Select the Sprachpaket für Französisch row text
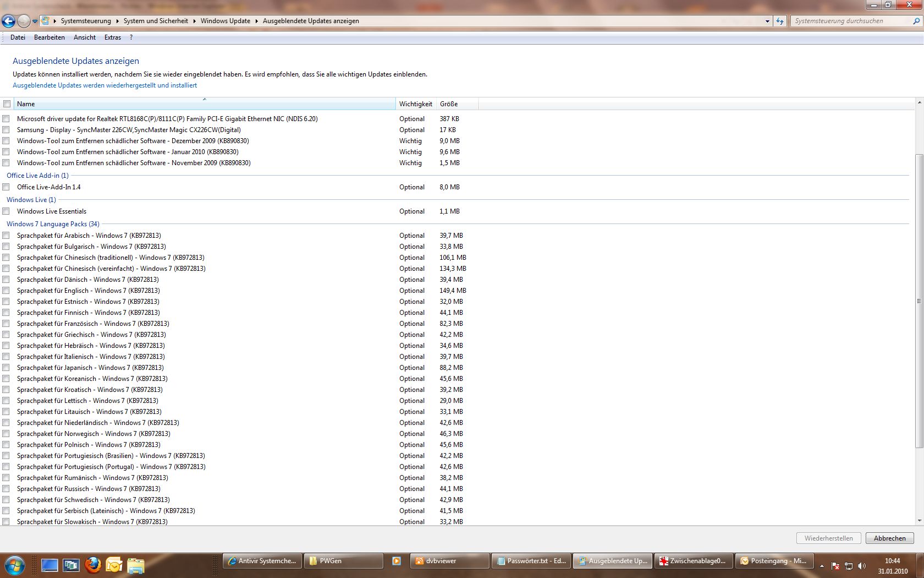 click(x=93, y=324)
